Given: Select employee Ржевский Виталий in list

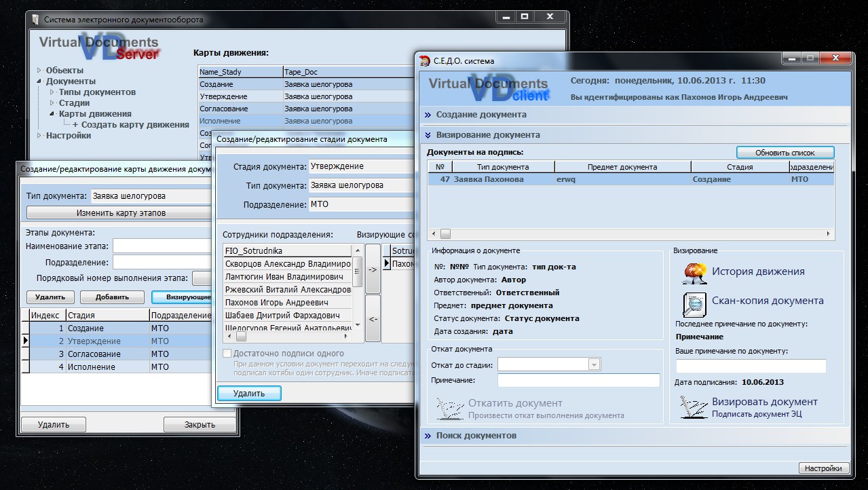Looking at the screenshot, I should point(288,289).
